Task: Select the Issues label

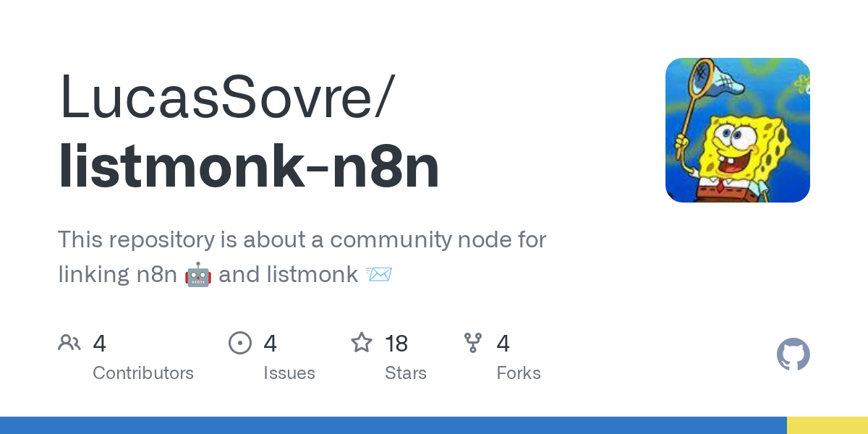Action: [x=289, y=373]
